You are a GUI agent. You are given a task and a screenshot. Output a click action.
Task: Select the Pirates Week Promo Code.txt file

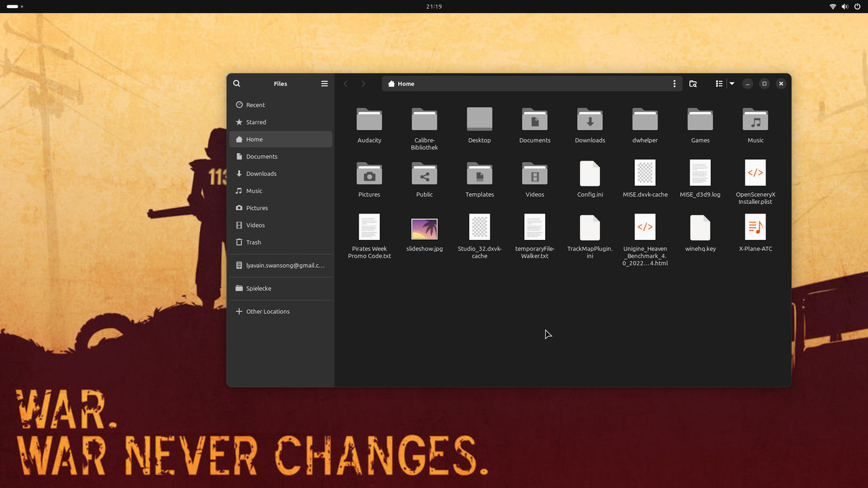pyautogui.click(x=370, y=227)
